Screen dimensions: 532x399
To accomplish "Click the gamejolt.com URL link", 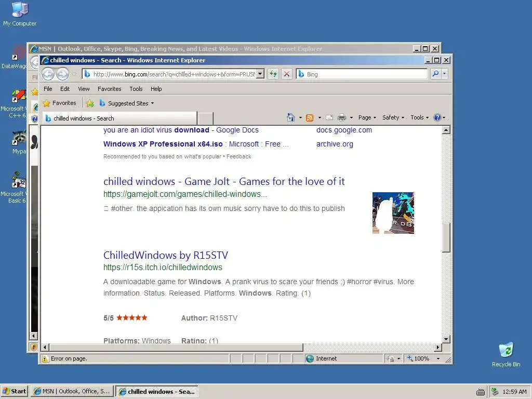I will click(x=185, y=194).
